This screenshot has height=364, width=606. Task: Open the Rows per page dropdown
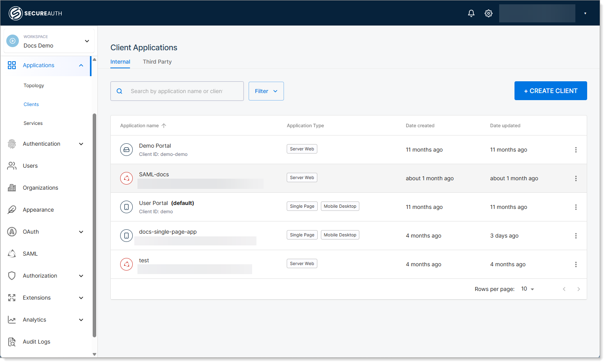(527, 289)
